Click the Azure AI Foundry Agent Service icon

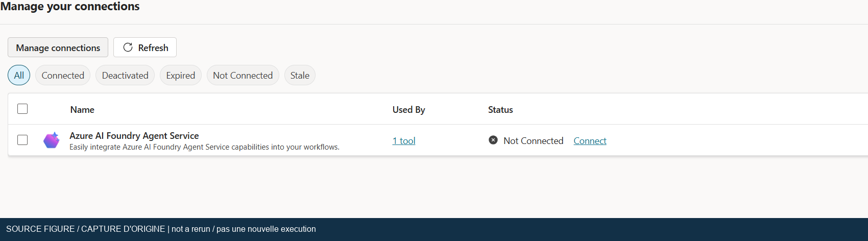pos(51,140)
